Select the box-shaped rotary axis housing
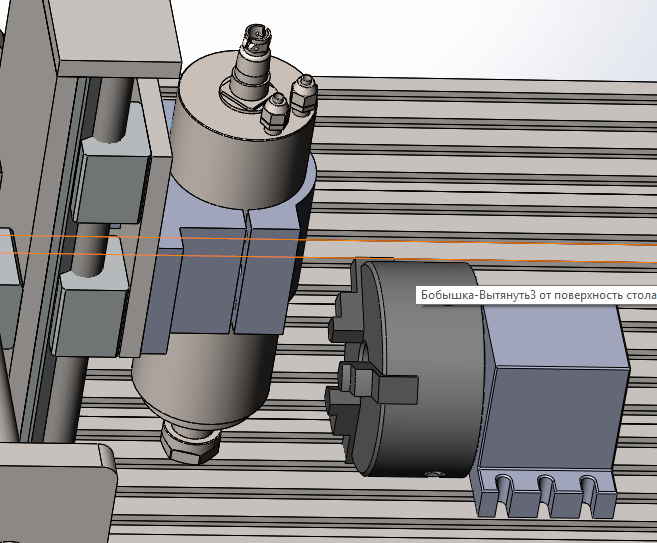This screenshot has width=657, height=543. point(550,390)
